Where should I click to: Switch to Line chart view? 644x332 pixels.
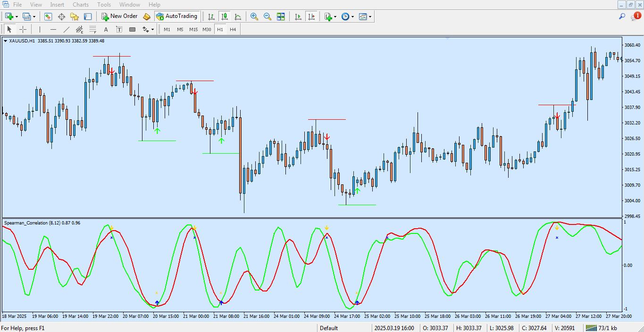[x=238, y=17]
